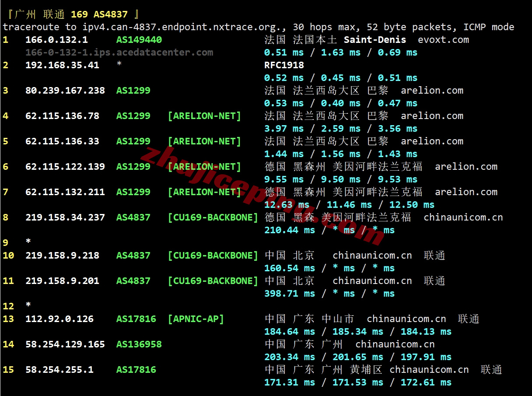Click the latency 203.34 ms value
The image size is (532, 396).
290,357
